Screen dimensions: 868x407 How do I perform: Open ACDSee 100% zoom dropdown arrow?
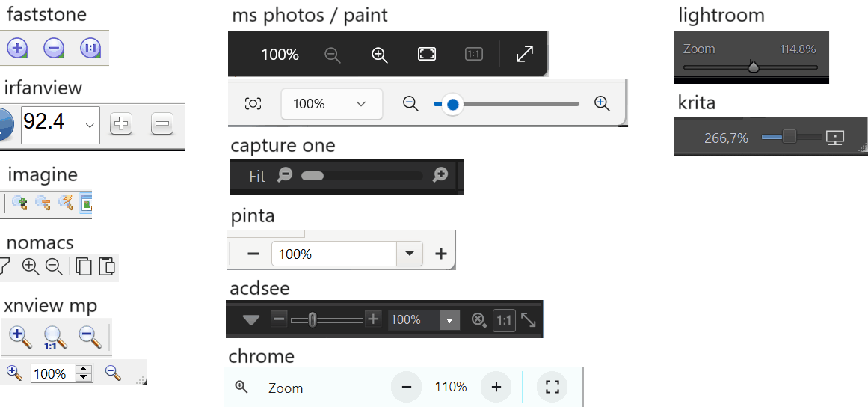coord(449,320)
